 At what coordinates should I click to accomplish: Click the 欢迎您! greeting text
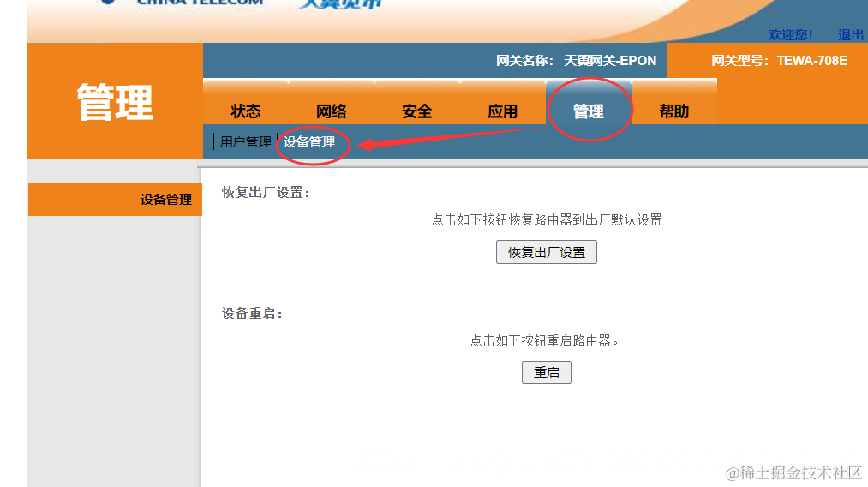791,35
